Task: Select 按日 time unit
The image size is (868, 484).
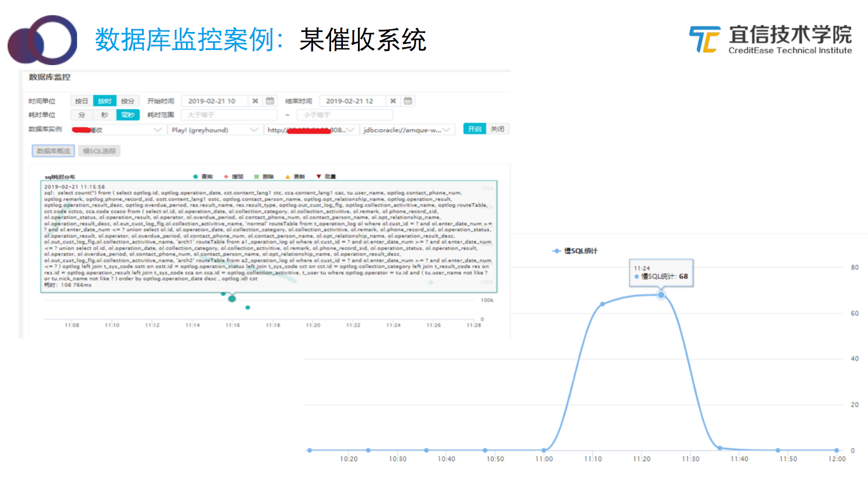Action: tap(81, 101)
